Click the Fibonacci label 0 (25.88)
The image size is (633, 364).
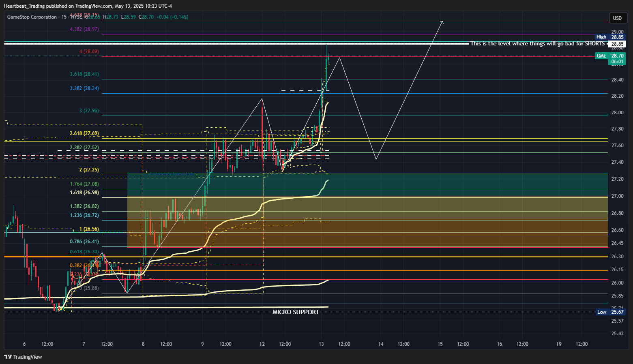coord(89,288)
